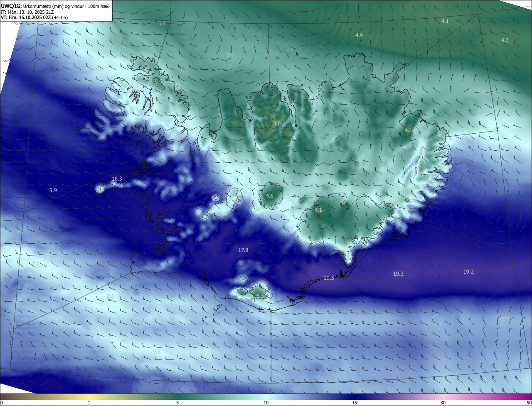Click the 5.6 value label
The image size is (532, 406).
click(162, 24)
